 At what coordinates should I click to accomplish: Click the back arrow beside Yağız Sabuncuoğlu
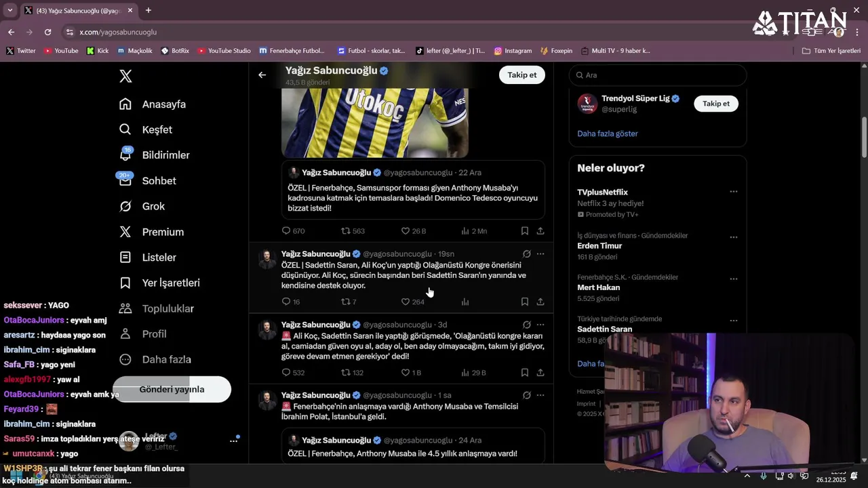tap(262, 75)
